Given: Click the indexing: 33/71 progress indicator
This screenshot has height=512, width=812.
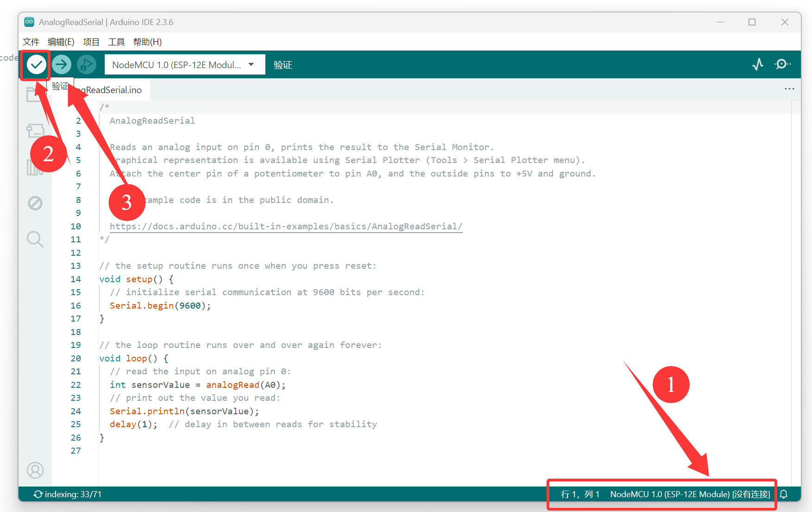Looking at the screenshot, I should tap(68, 494).
